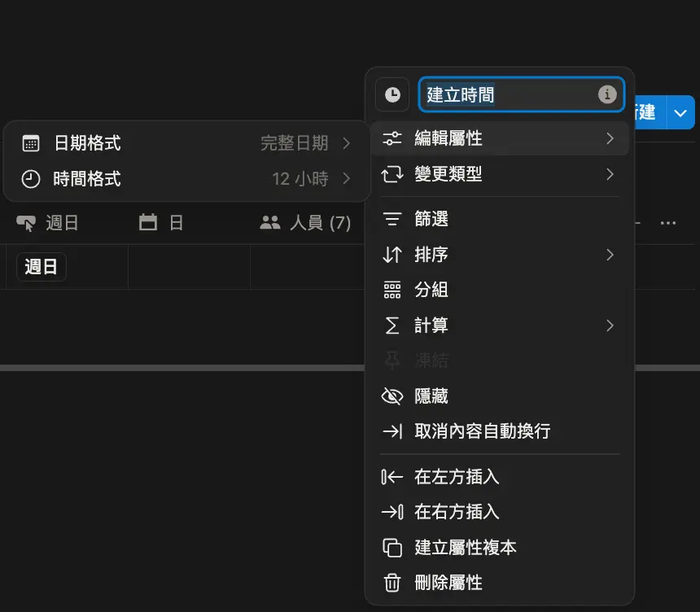700x612 pixels.
Task: Click the 建立屬性複本 duplicate icon
Action: coord(392,548)
